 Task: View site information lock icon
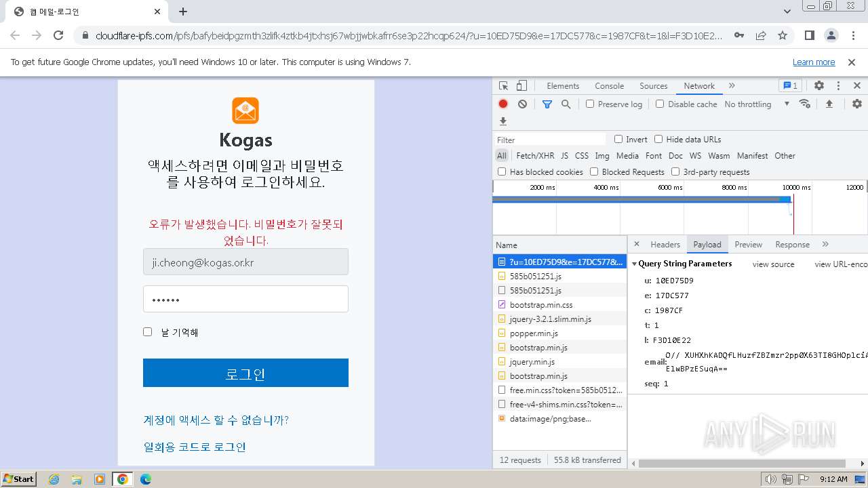pos(85,35)
